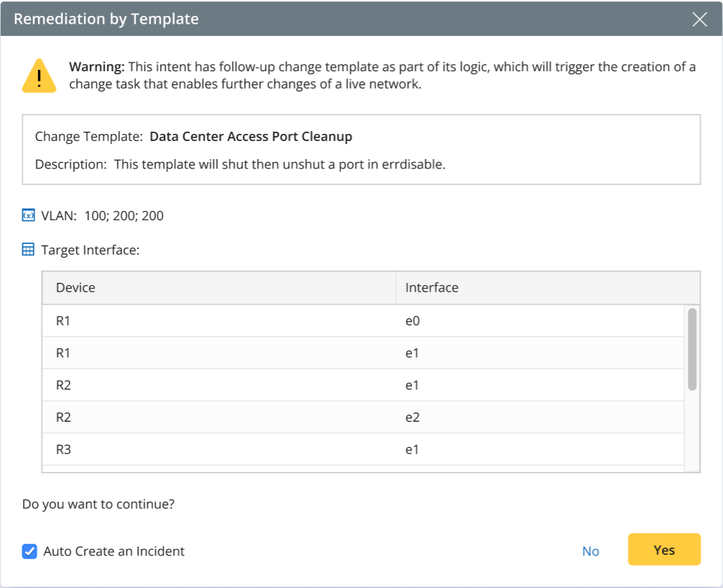Screen dimensions: 723x588
Task: Click the Data Center Access Port Cleanup template name
Action: (250, 136)
